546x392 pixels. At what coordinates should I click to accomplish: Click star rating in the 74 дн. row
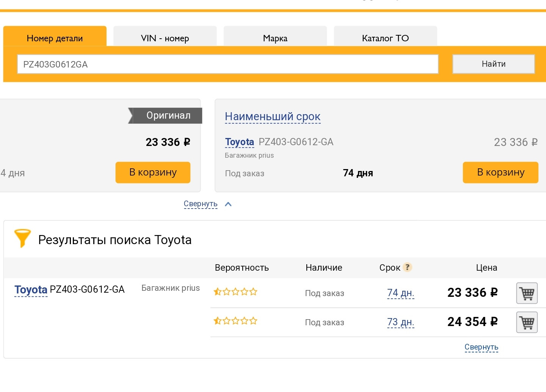(235, 292)
